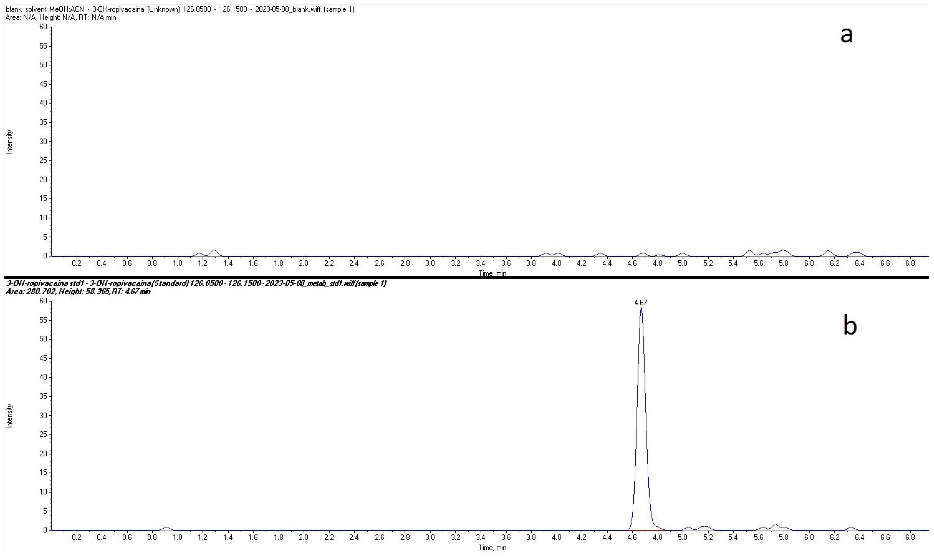The height and width of the screenshot is (560, 934).
Task: Click the Intensity axis label of the bottom chromatogram
Action: point(10,416)
